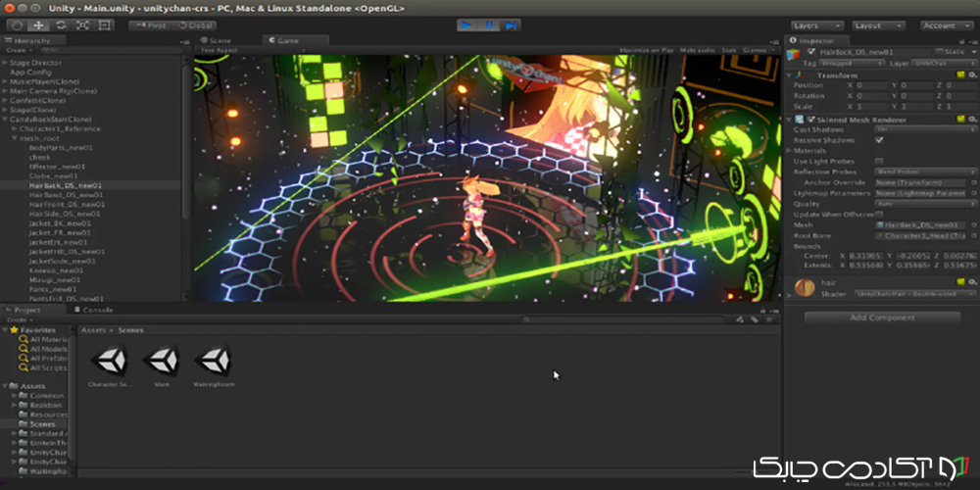The width and height of the screenshot is (980, 490).
Task: Select the Inspector tab
Action: pos(816,40)
